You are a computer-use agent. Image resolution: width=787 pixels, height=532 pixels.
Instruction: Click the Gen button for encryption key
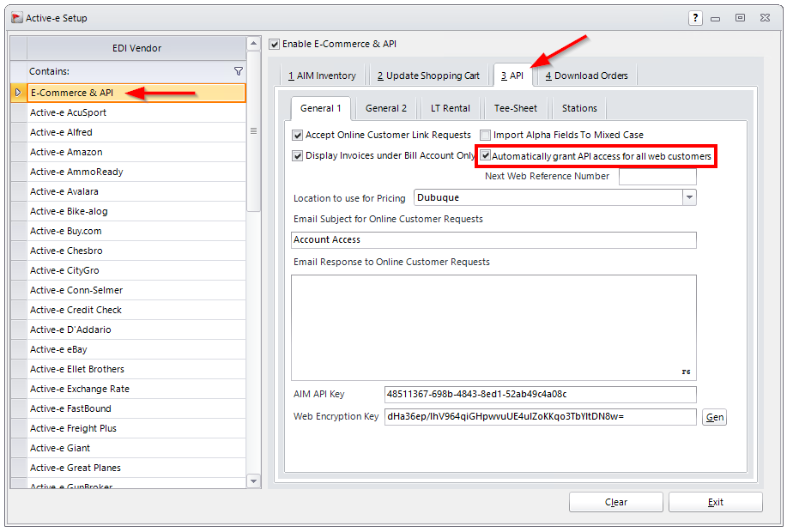714,417
